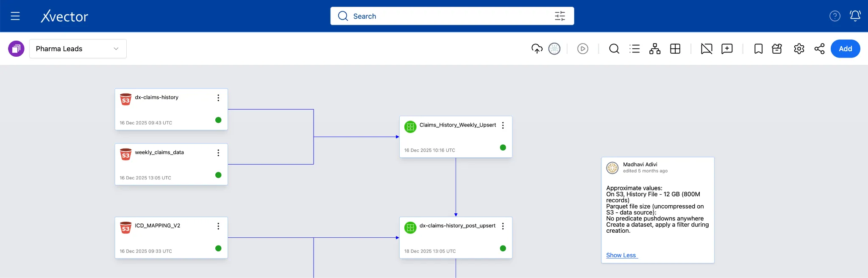Image resolution: width=868 pixels, height=278 pixels.
Task: Open the toolbox icon
Action: (x=777, y=49)
